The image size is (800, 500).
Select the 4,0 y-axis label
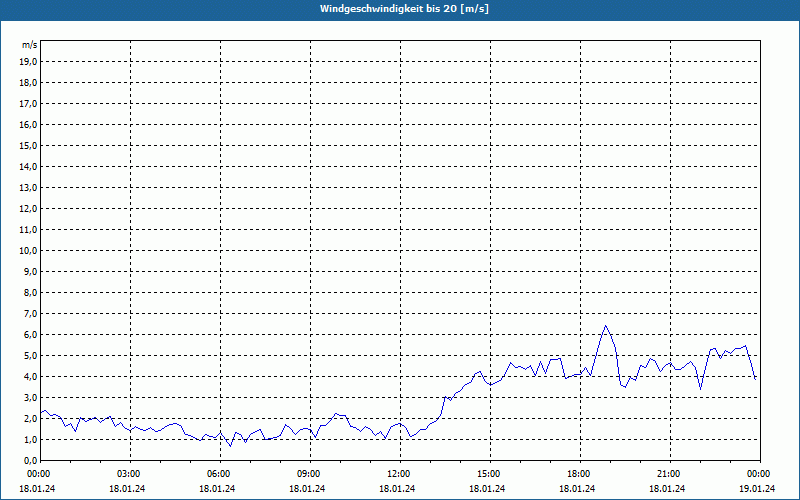click(31, 377)
